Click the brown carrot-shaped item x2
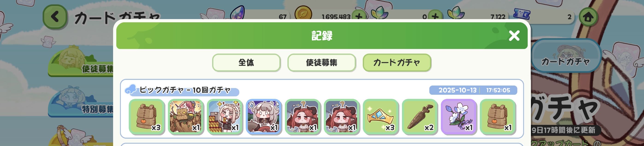The height and width of the screenshot is (146, 644). 420,117
